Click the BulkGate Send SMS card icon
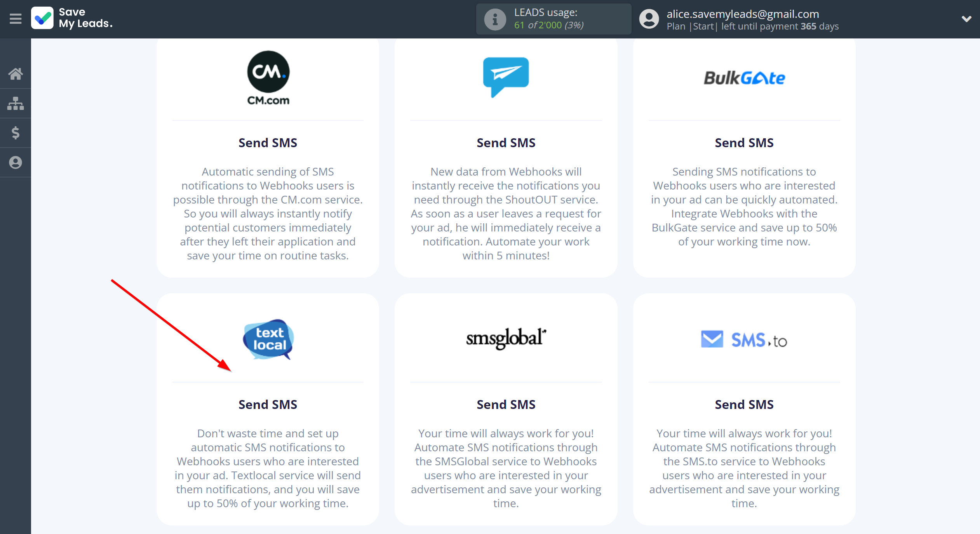 pos(743,77)
